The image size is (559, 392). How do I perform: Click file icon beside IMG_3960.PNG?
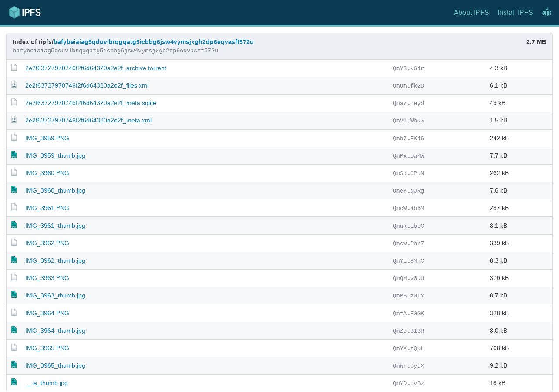(x=14, y=172)
